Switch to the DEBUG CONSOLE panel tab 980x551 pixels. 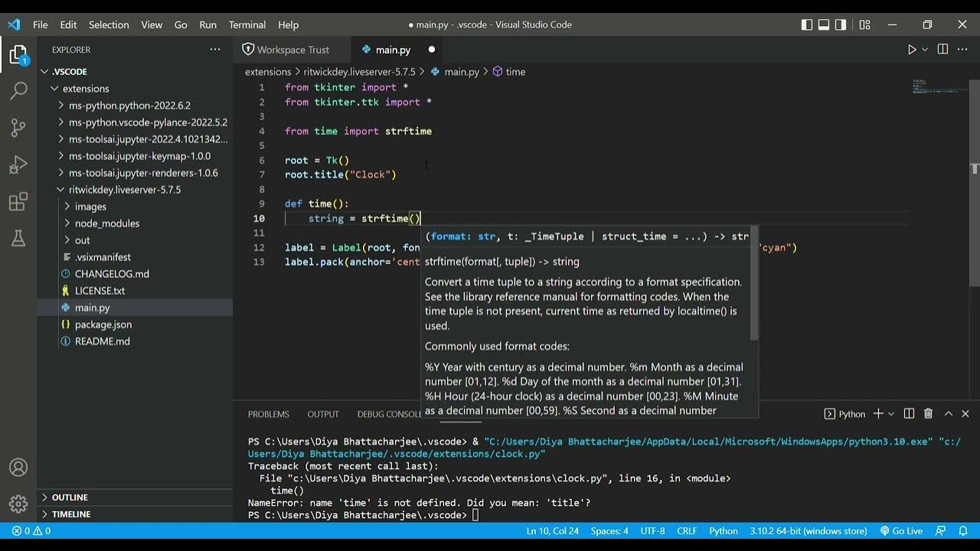pyautogui.click(x=390, y=414)
